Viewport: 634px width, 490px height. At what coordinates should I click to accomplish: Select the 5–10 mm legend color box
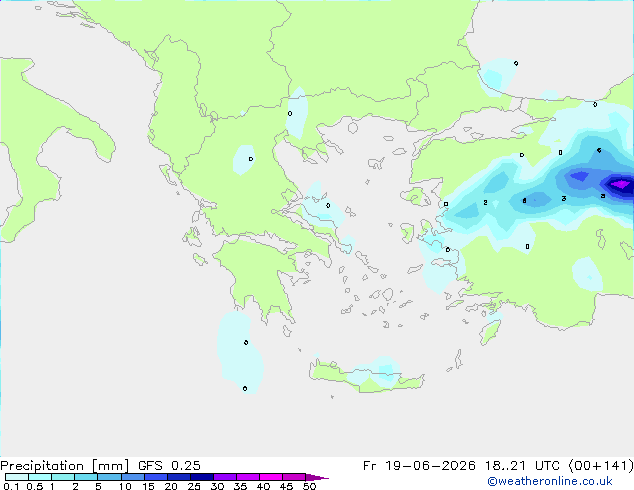pyautogui.click(x=109, y=477)
